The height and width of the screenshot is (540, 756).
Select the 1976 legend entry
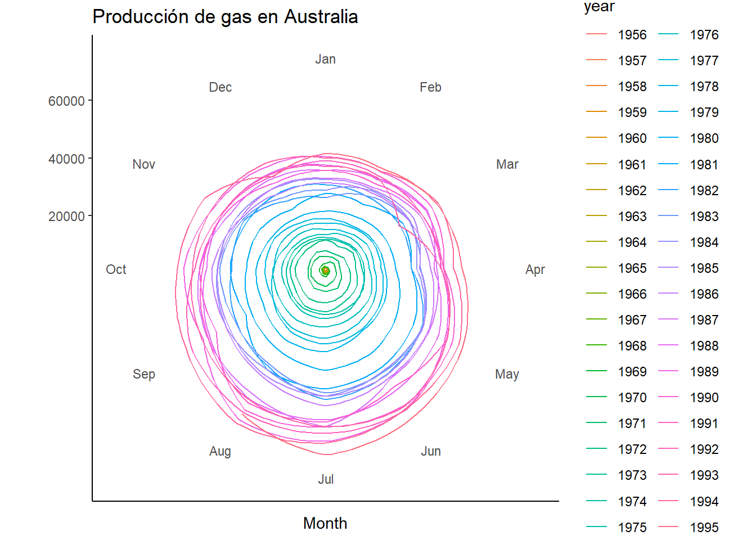click(688, 35)
